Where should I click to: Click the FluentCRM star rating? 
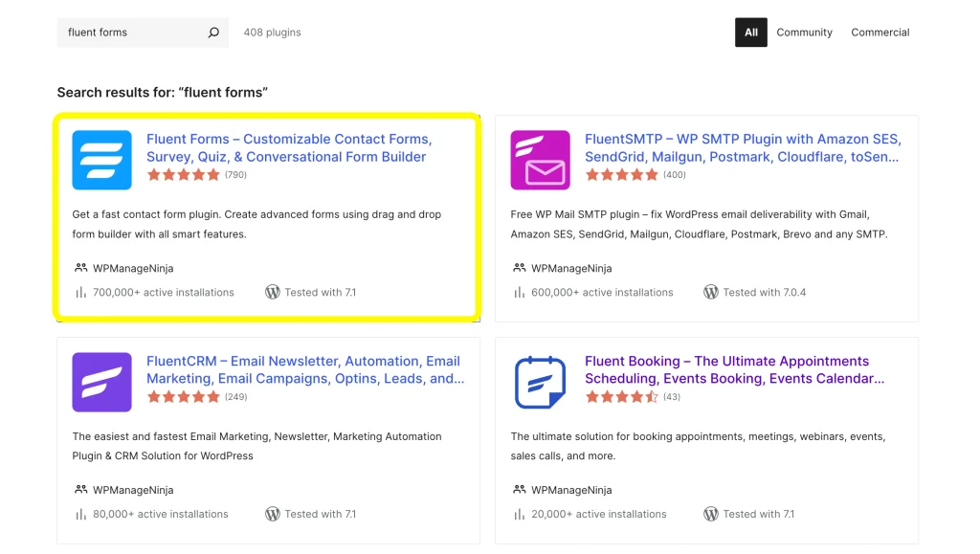pos(183,397)
